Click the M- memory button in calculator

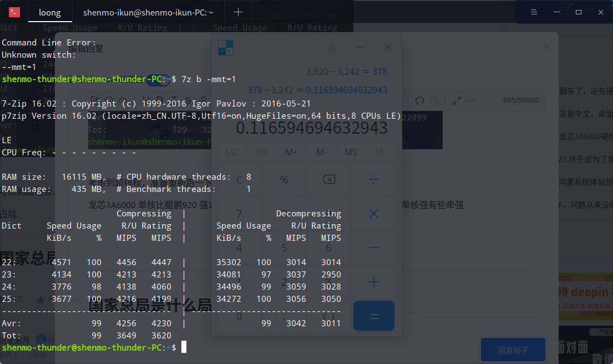pyautogui.click(x=321, y=152)
